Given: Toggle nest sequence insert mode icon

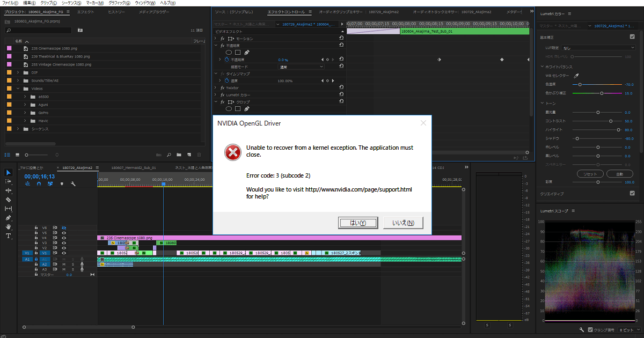Looking at the screenshot, I should click(x=27, y=183).
